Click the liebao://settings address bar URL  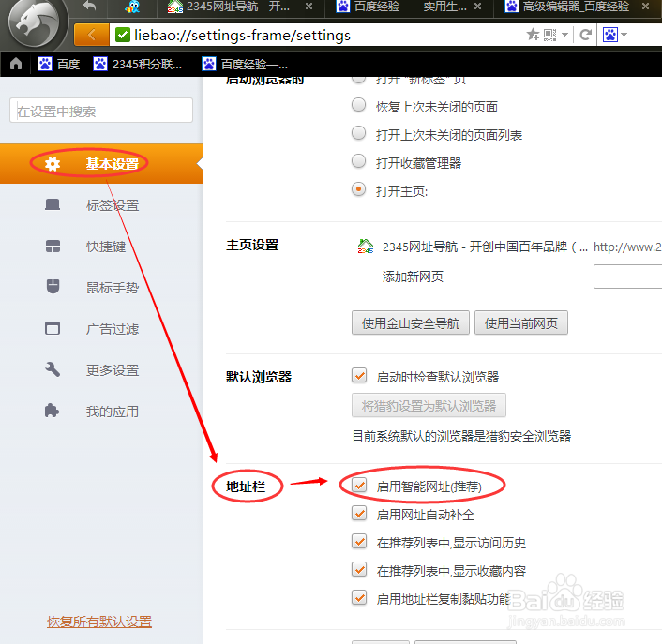click(x=242, y=36)
